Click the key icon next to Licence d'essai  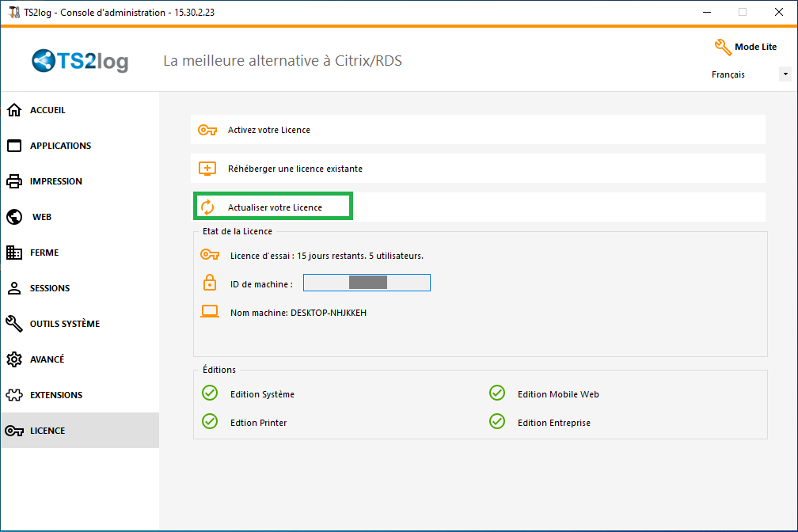[210, 255]
